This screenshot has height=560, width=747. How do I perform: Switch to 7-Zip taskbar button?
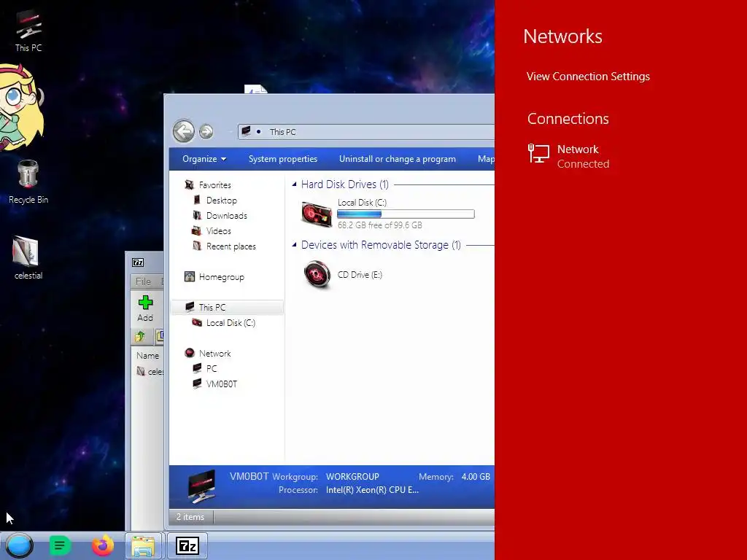(x=187, y=545)
